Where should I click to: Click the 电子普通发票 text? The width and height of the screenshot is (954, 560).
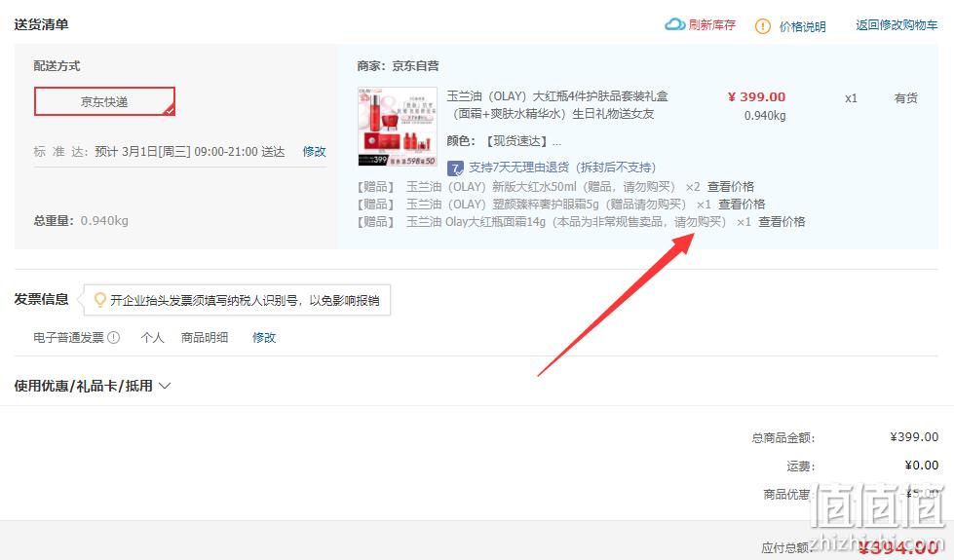coord(69,337)
